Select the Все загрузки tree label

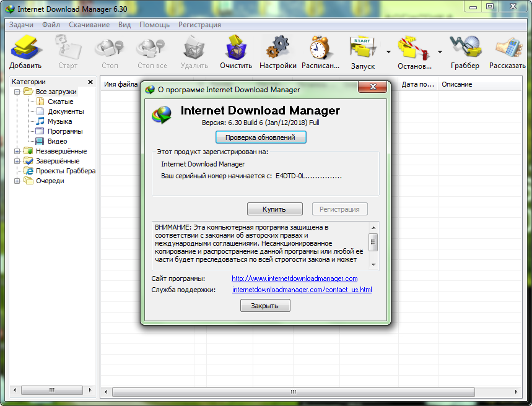[56, 92]
